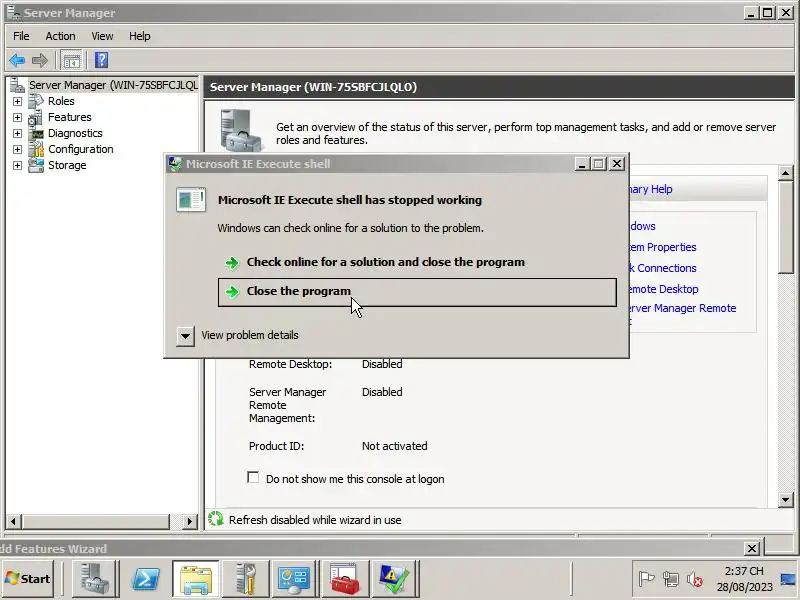Open the server tools taskbar icon with wrench

pyautogui.click(x=246, y=579)
